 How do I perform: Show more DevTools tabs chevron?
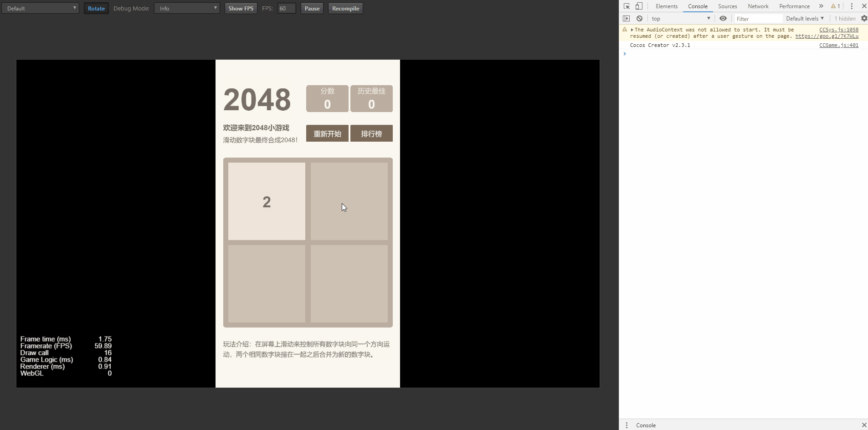(821, 6)
